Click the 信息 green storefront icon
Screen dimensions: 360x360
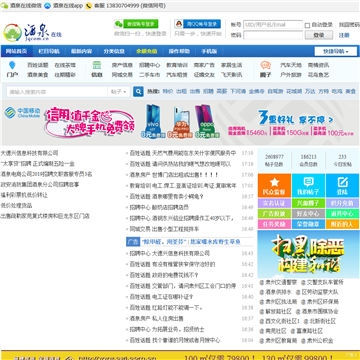click(x=97, y=65)
